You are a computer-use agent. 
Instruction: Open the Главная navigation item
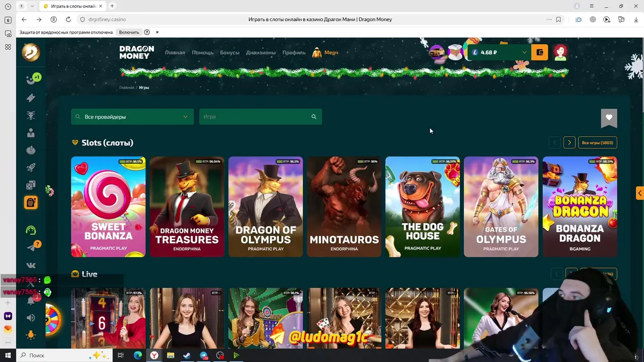(175, 52)
